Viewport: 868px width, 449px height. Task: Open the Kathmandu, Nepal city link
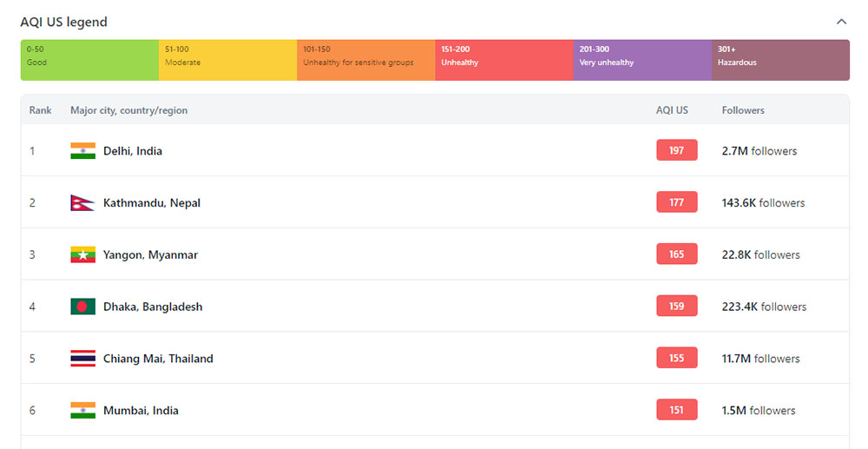(x=151, y=203)
